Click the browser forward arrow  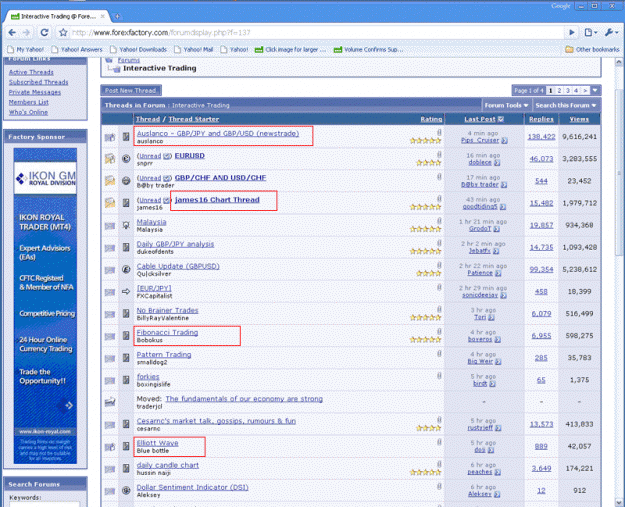27,33
